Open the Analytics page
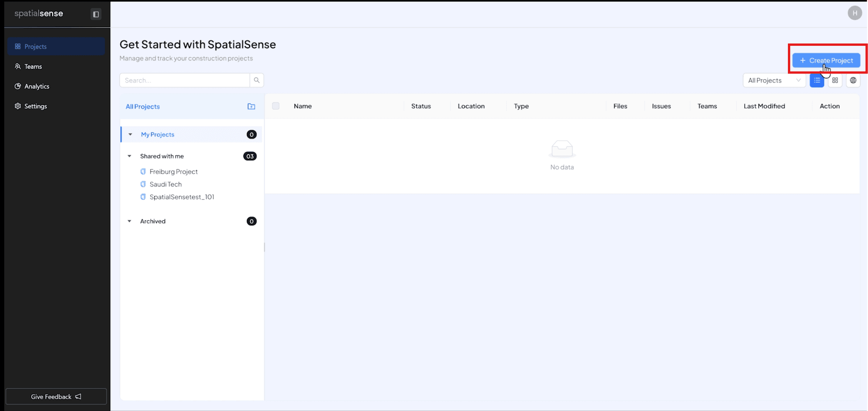 pyautogui.click(x=56, y=86)
